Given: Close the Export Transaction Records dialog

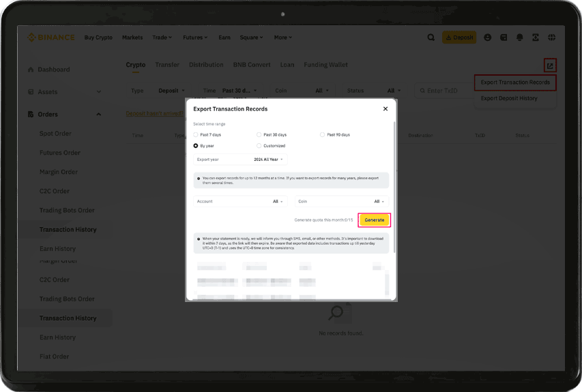Looking at the screenshot, I should tap(385, 109).
